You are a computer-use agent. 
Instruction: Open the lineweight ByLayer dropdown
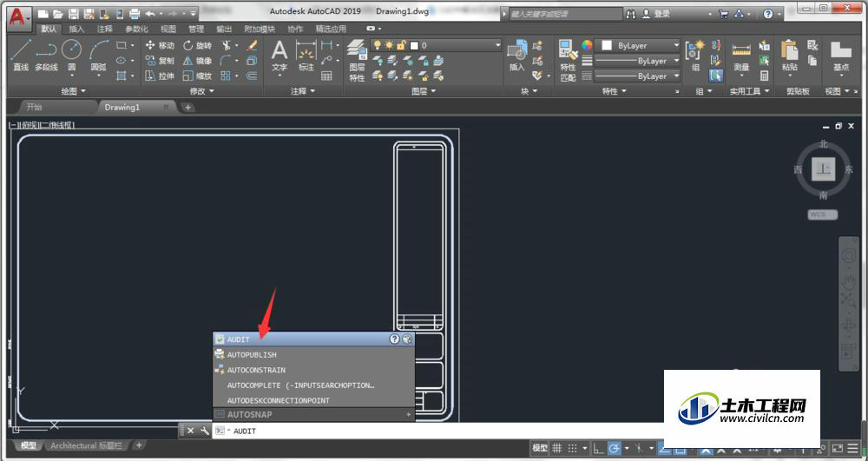tap(637, 61)
